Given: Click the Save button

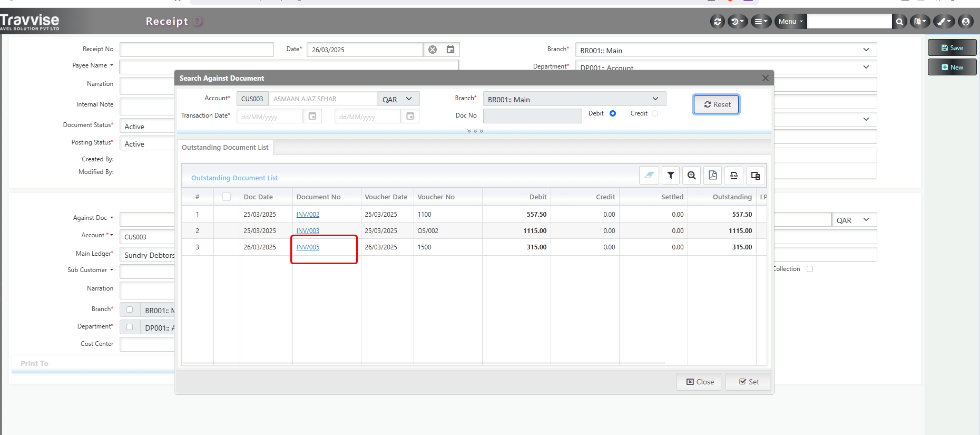Looking at the screenshot, I should (952, 47).
